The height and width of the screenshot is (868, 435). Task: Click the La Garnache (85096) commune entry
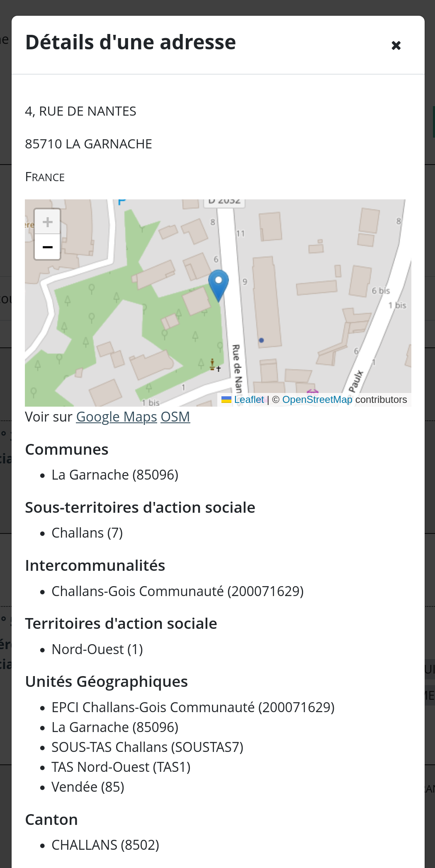pos(115,475)
